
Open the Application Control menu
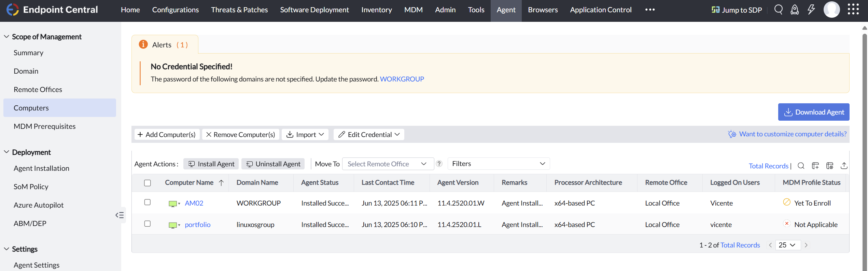tap(601, 10)
